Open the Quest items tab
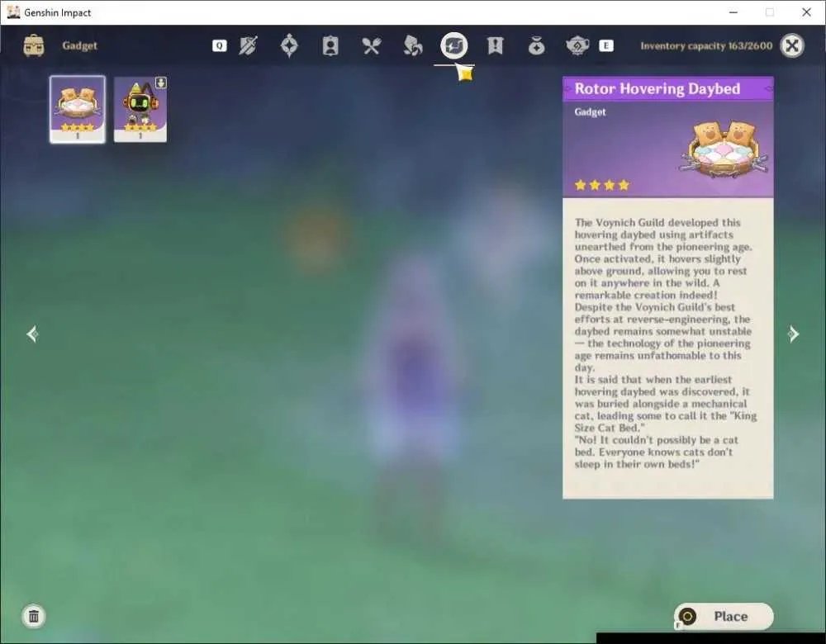Viewport: 826px width, 644px height. click(495, 45)
